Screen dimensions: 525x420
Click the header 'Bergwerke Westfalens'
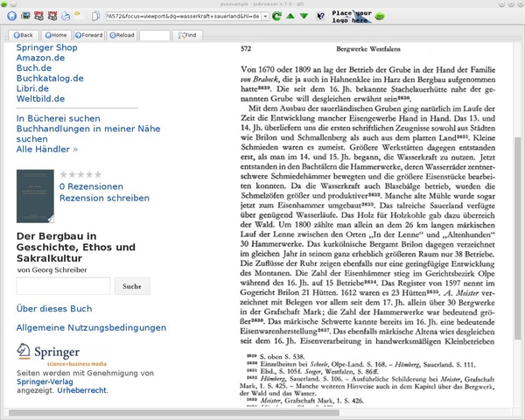[x=368, y=49]
